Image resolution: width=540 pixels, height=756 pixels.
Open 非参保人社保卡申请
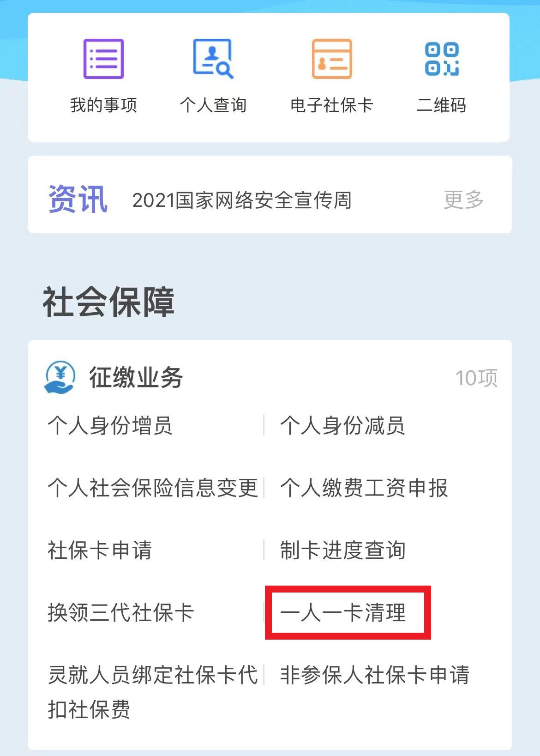374,675
